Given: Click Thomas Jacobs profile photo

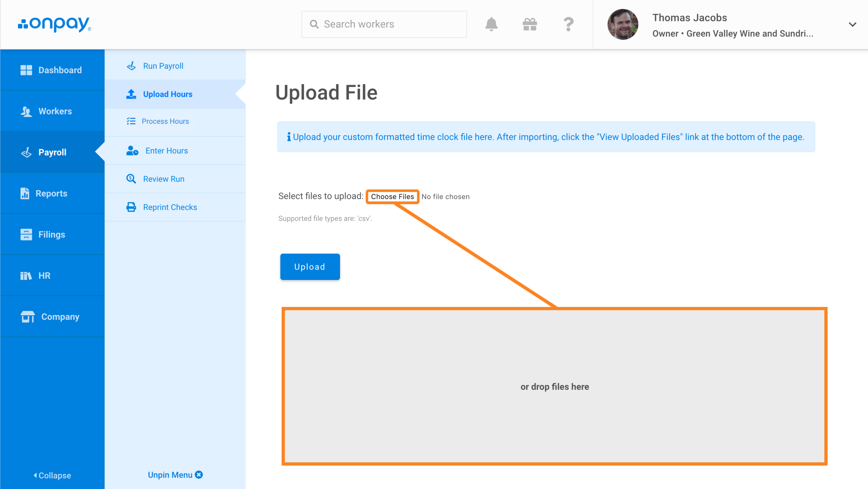Looking at the screenshot, I should pos(623,24).
